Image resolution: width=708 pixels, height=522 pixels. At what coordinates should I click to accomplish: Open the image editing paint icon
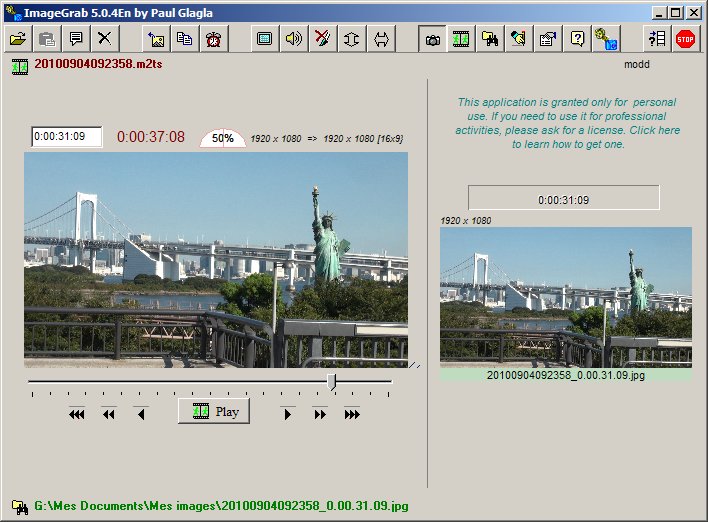pyautogui.click(x=519, y=39)
